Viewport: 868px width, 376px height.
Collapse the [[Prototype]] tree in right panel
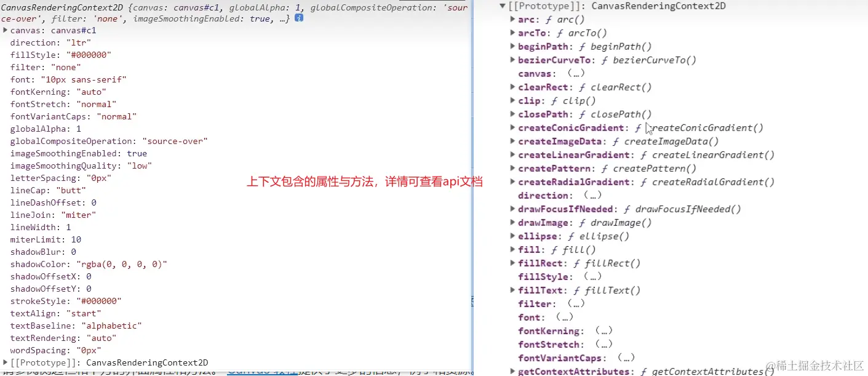click(x=503, y=6)
